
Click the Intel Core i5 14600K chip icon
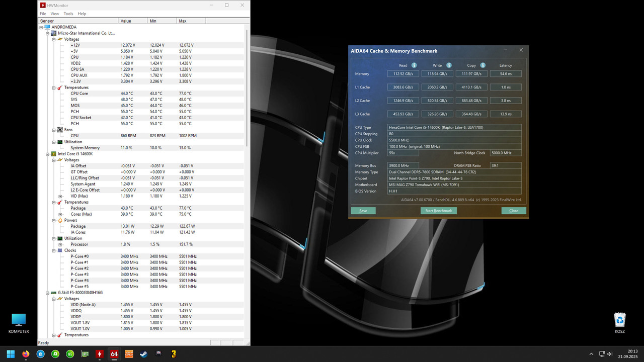tap(53, 154)
